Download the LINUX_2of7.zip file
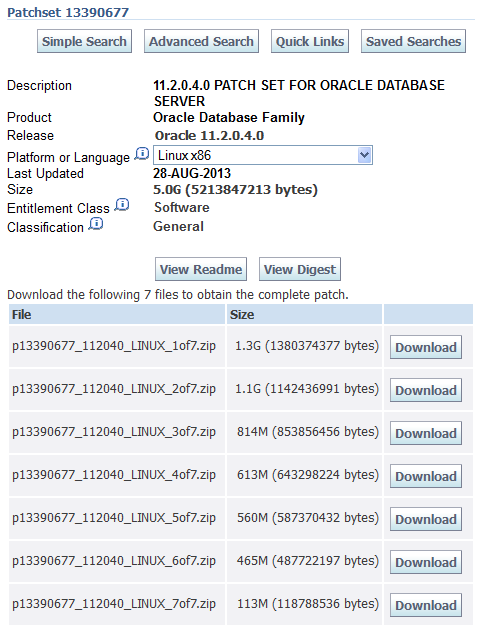 [x=426, y=390]
